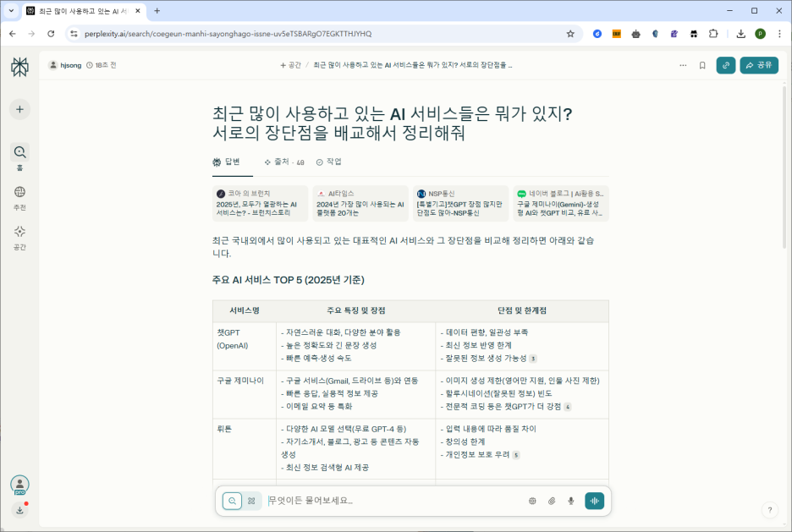This screenshot has height=532, width=792.
Task: Click the perplexity.ai address bar URL
Action: tap(228, 34)
